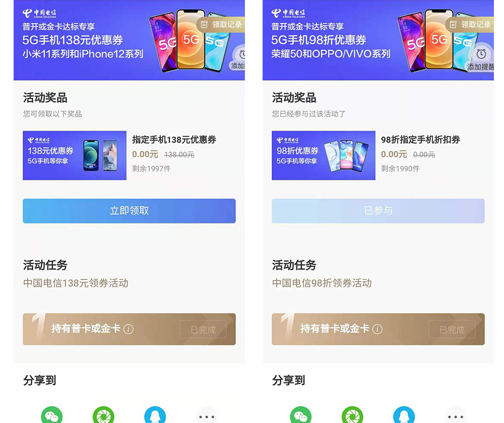Open more share options on left screen
Viewport: 504px width, 423px height.
tap(206, 416)
